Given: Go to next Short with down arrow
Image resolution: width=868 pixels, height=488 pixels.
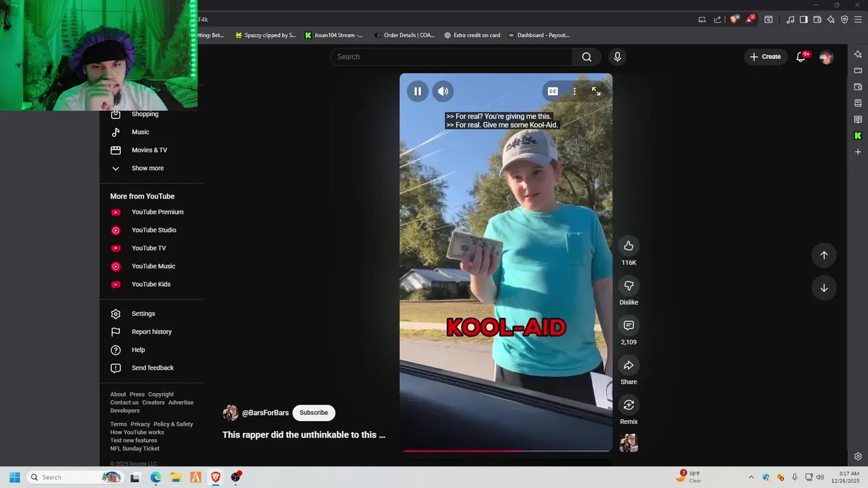Looking at the screenshot, I should coord(824,288).
